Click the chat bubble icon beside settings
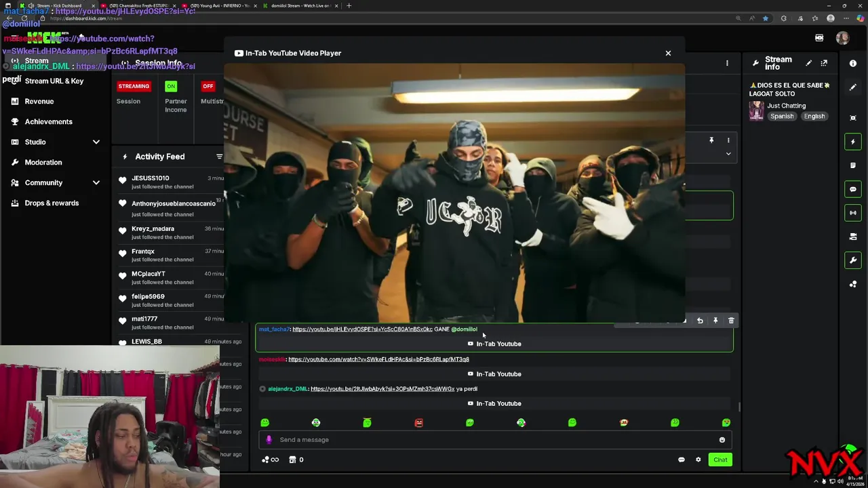The height and width of the screenshot is (488, 868). point(682,460)
